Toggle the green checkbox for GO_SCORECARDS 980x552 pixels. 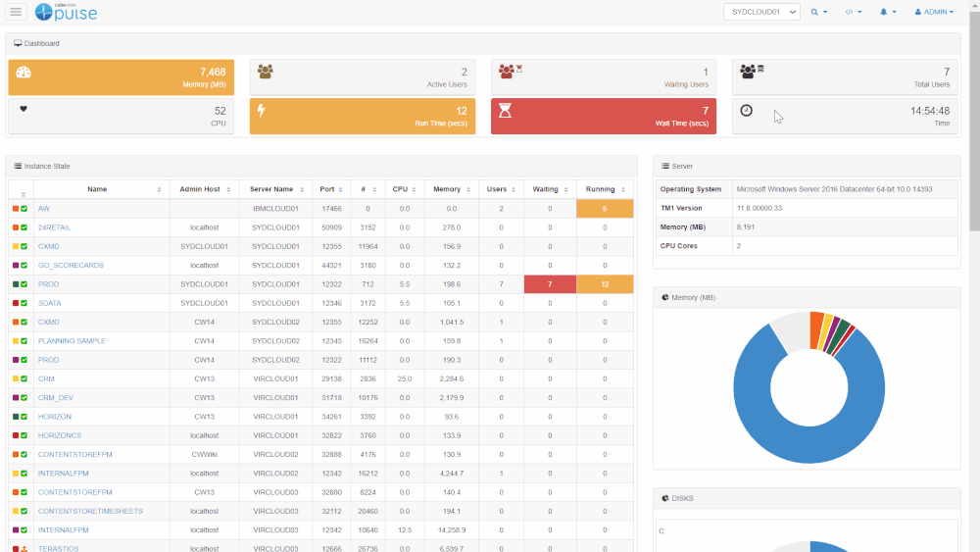click(24, 266)
